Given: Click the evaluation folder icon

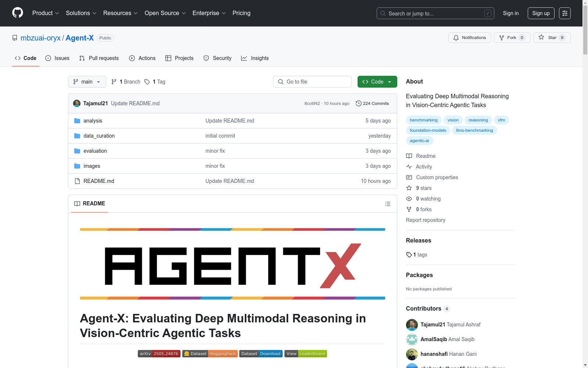Looking at the screenshot, I should 77,151.
